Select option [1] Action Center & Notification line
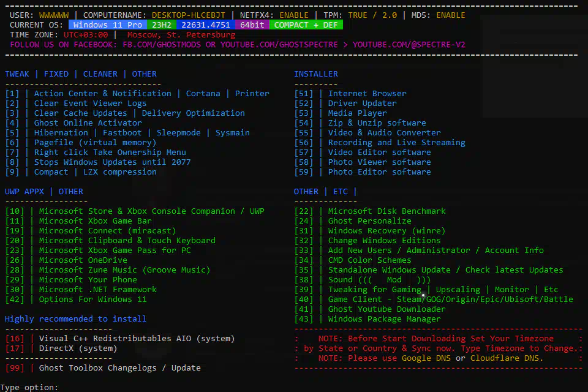The image size is (588, 392). point(137,93)
